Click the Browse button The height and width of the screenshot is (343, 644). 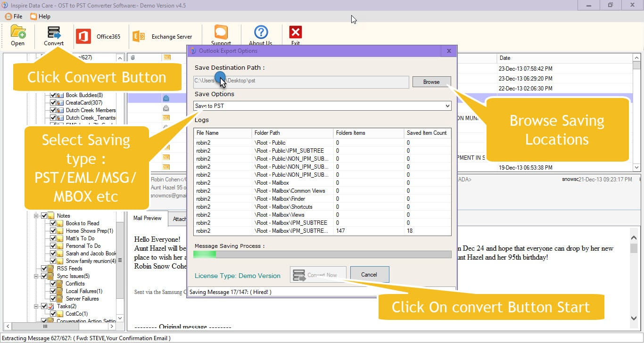coord(431,82)
